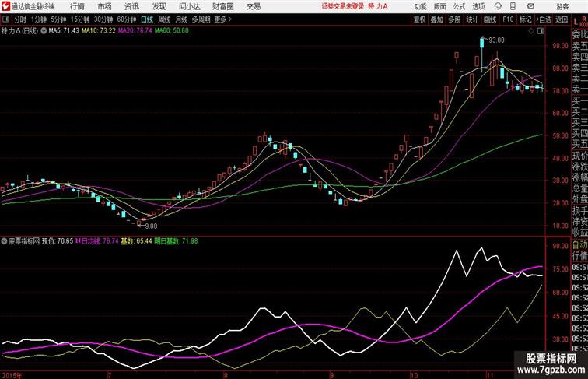Switch to 分时 period tab
Image resolution: width=588 pixels, height=379 pixels.
[x=20, y=19]
